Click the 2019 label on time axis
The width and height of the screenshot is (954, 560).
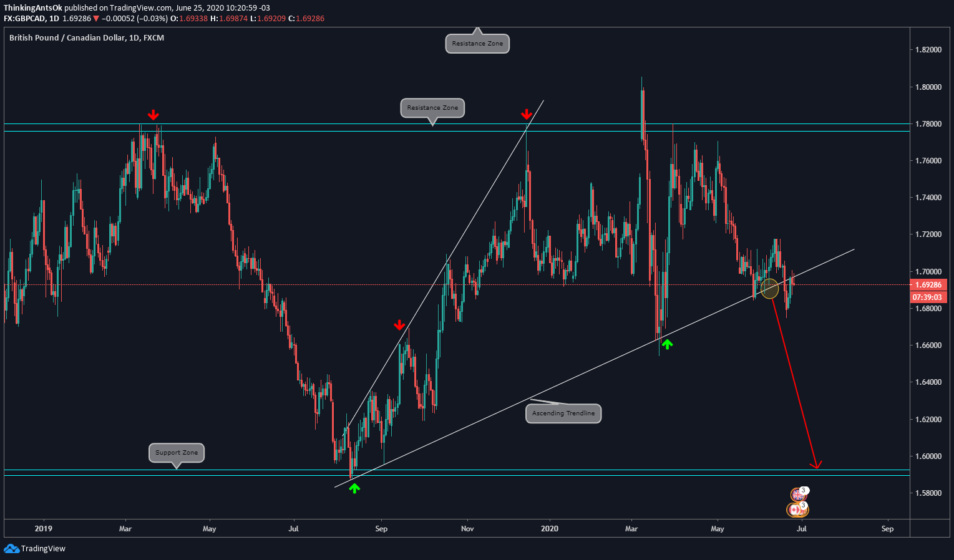pyautogui.click(x=43, y=529)
